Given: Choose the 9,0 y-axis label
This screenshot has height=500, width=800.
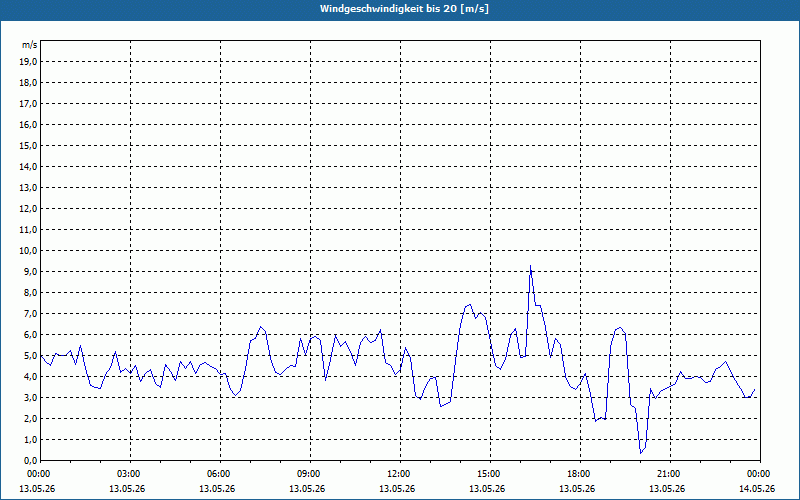Looking at the screenshot, I should (30, 271).
